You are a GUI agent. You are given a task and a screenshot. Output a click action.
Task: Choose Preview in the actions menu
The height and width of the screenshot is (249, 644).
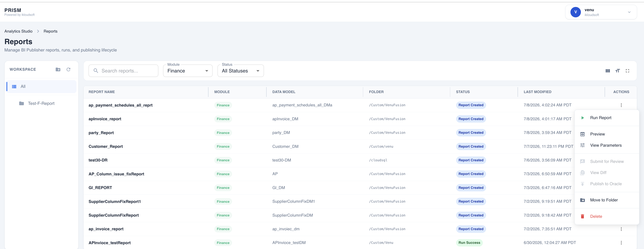click(x=607, y=134)
